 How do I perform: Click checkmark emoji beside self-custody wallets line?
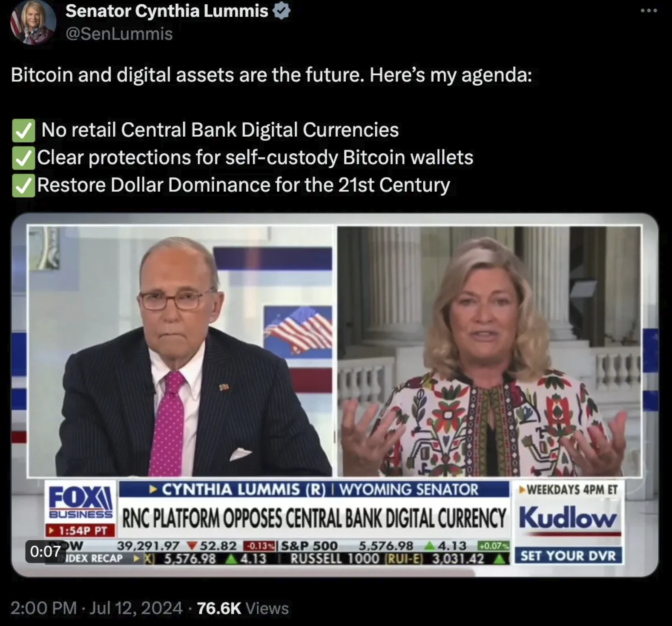click(23, 158)
